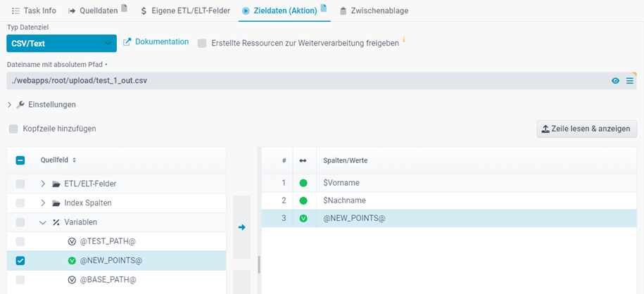This screenshot has height=294, width=644.
Task: Click document icon next to Zieldaten (Aktion)
Action: [x=323, y=8]
